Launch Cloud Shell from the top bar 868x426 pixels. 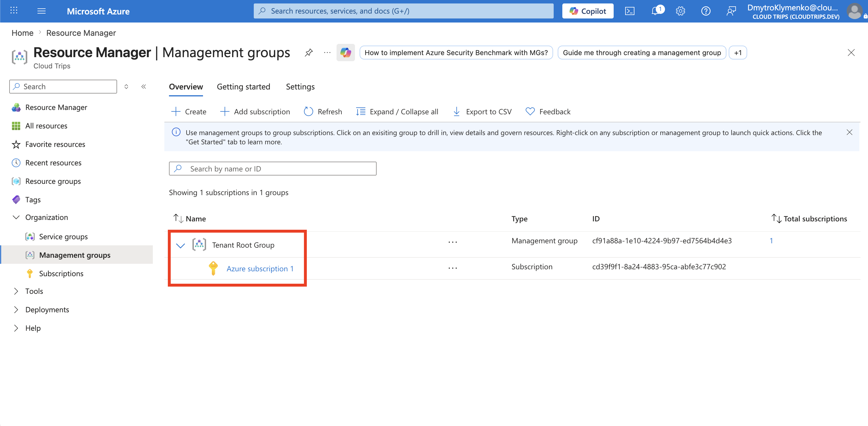tap(630, 11)
